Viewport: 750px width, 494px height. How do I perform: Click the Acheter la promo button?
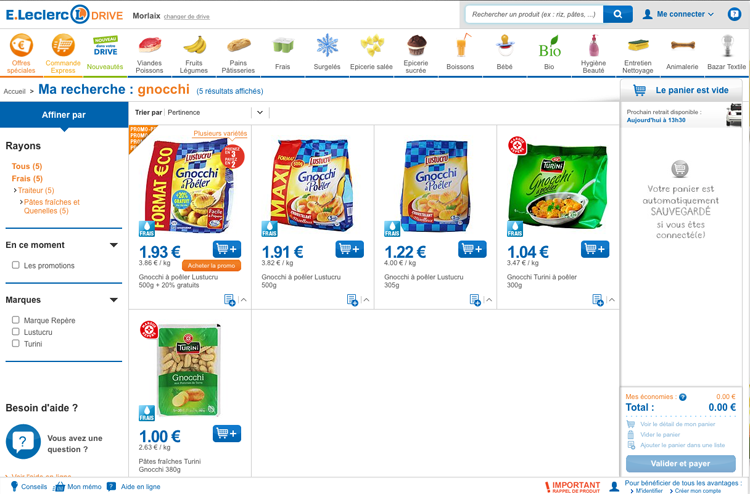(211, 265)
